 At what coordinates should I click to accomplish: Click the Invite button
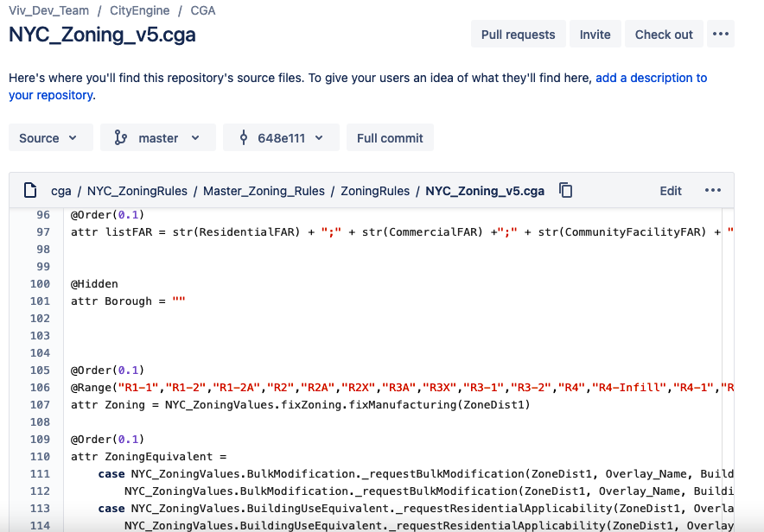[x=595, y=34]
